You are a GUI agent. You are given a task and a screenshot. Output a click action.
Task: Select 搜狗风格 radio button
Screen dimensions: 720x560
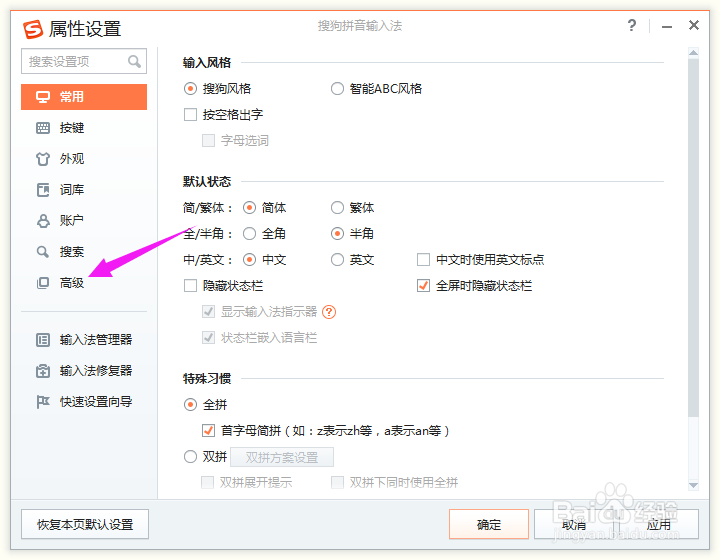tap(190, 89)
